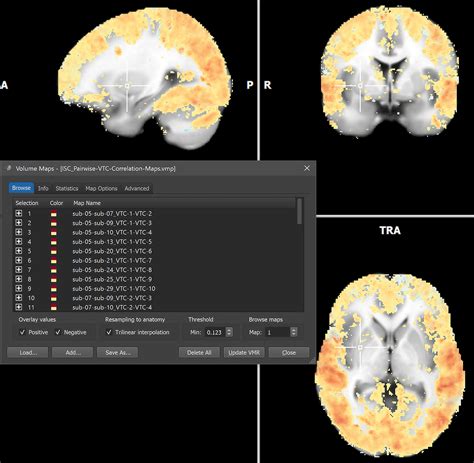
Task: Open color swatch of sub-05-sub-24_VTC-1-VTC-8
Action: [x=53, y=270]
